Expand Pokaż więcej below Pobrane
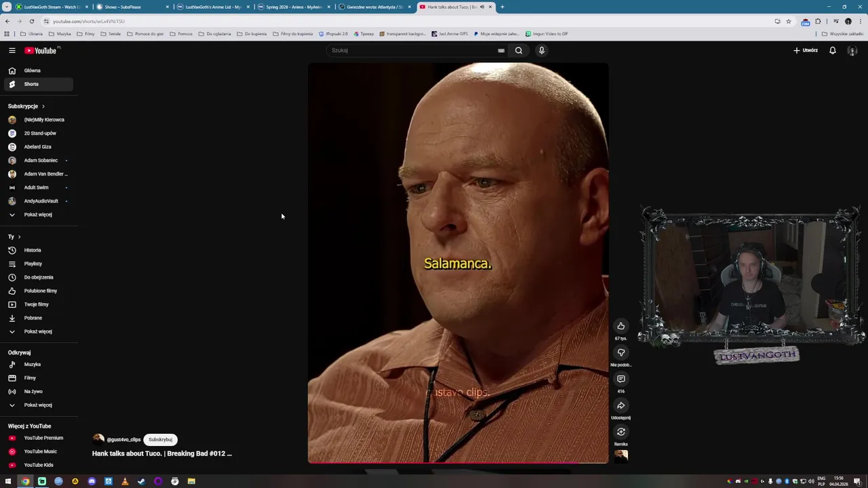This screenshot has width=868, height=488. 39,331
